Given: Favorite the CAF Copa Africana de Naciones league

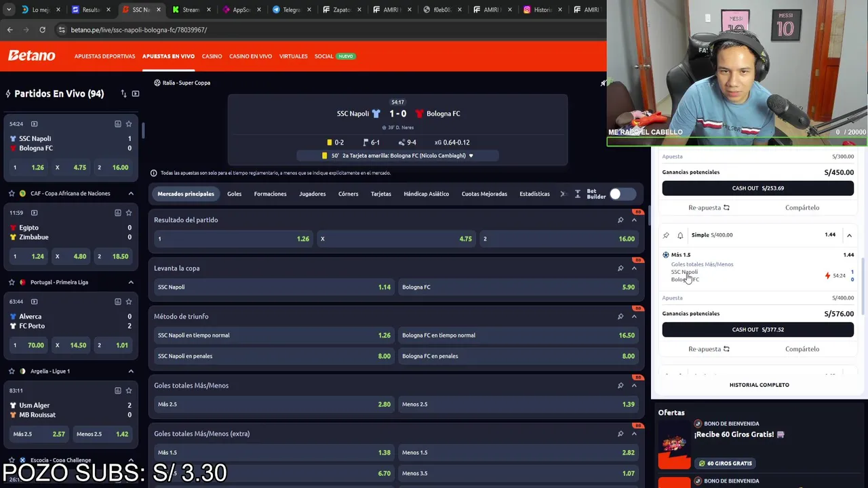Looking at the screenshot, I should click(12, 193).
